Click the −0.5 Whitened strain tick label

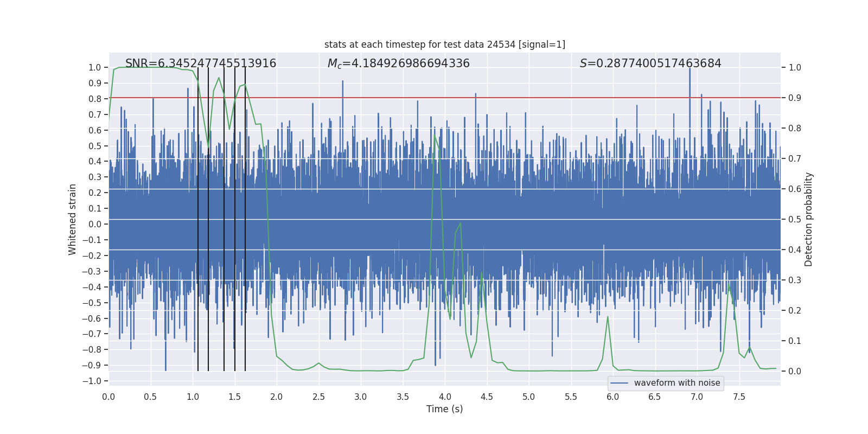click(92, 303)
